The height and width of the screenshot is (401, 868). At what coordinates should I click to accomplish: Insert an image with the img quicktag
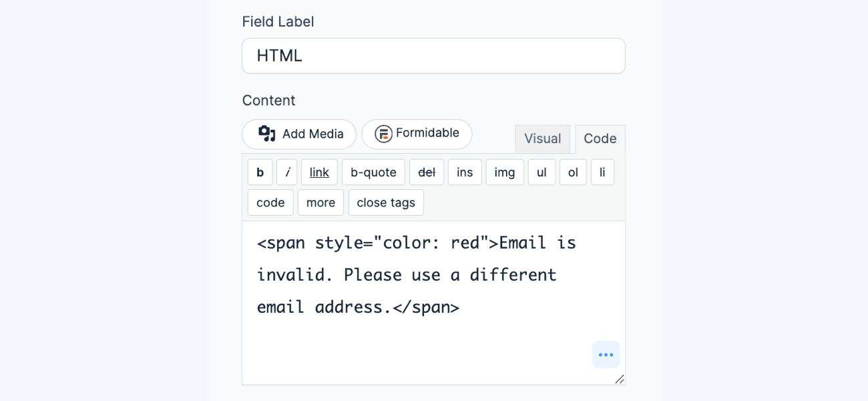(505, 172)
